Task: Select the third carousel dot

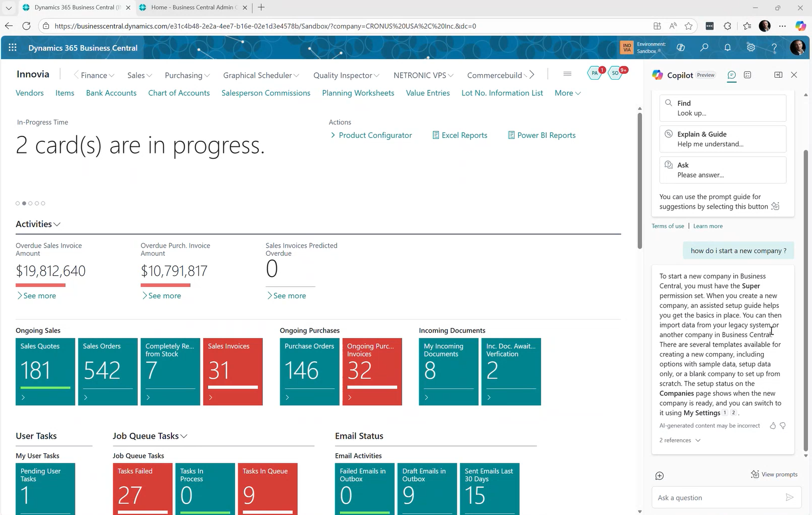Action: pyautogui.click(x=31, y=204)
